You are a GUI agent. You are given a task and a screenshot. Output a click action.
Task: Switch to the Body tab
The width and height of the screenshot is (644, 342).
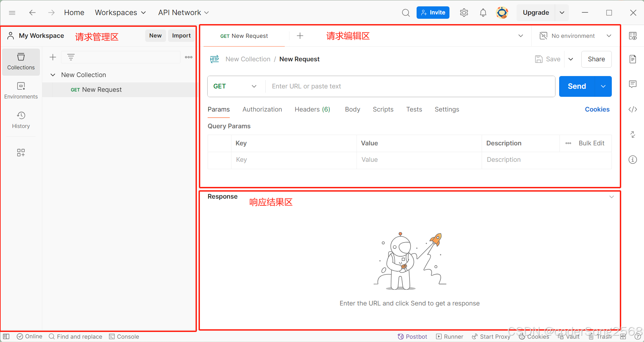click(x=353, y=110)
